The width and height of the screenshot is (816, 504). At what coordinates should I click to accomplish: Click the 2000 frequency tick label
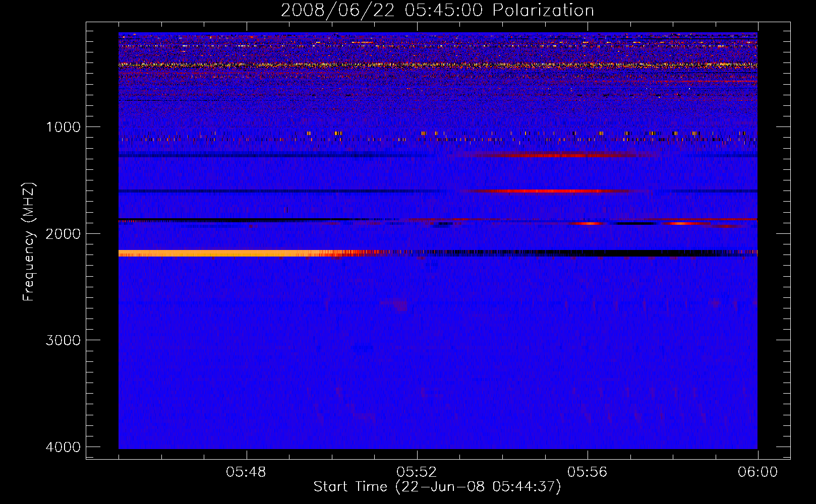pos(63,233)
